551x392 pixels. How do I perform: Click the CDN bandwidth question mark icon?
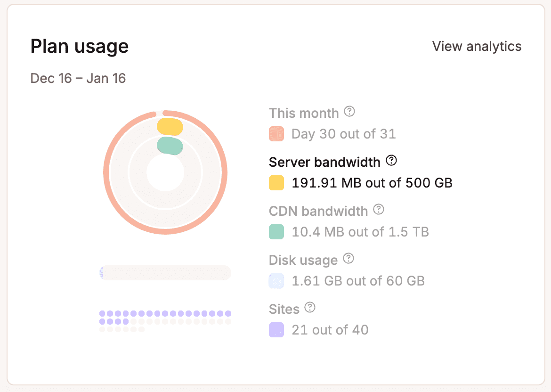pos(378,210)
